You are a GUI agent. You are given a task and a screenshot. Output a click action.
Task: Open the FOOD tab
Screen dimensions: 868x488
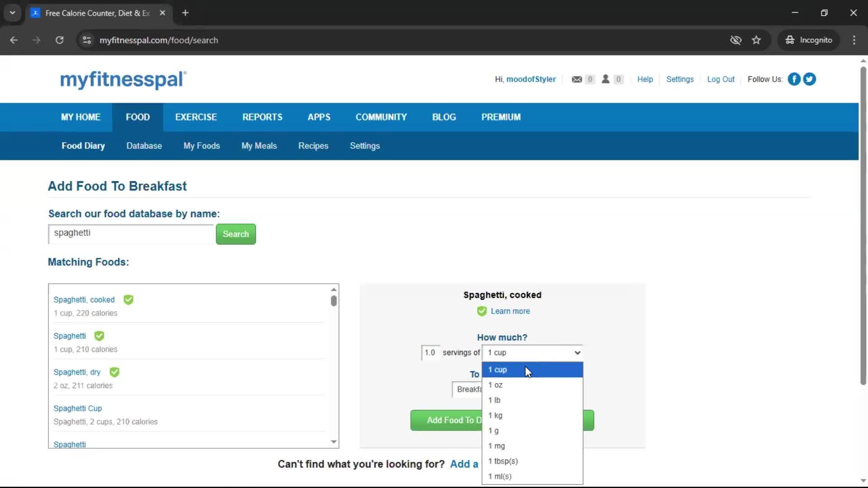coord(138,117)
